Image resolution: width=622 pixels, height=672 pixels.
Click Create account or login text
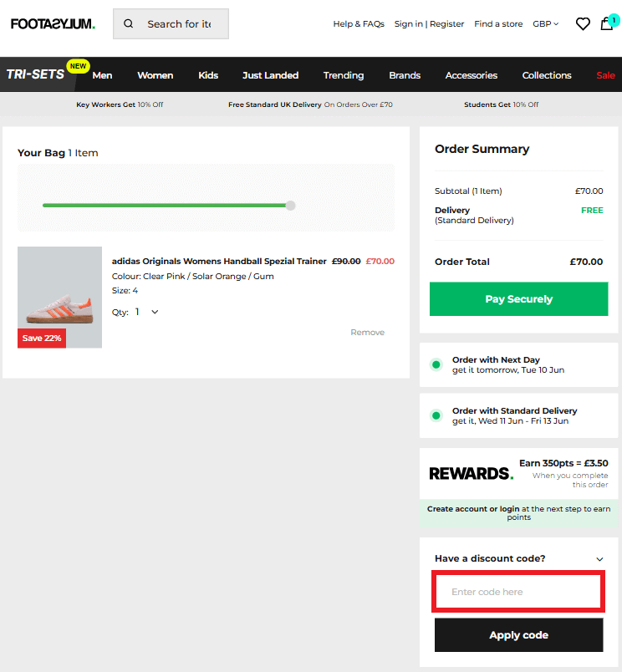pos(473,509)
